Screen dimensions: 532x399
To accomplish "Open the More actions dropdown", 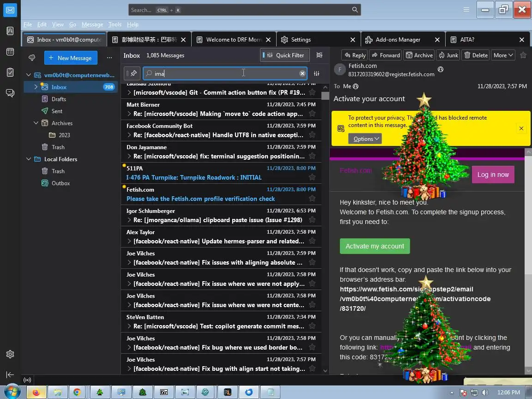I will point(503,55).
